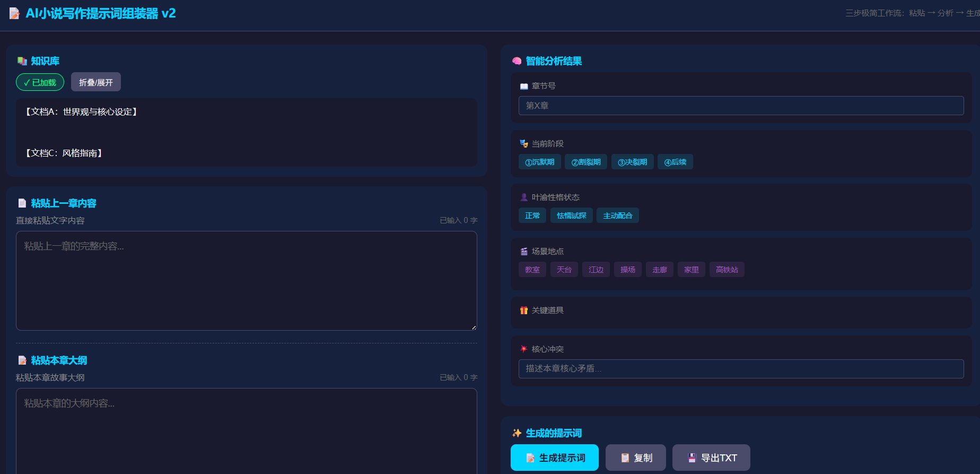The height and width of the screenshot is (474, 980).
Task: Click the gift icon next to 关键道具
Action: [x=524, y=311]
